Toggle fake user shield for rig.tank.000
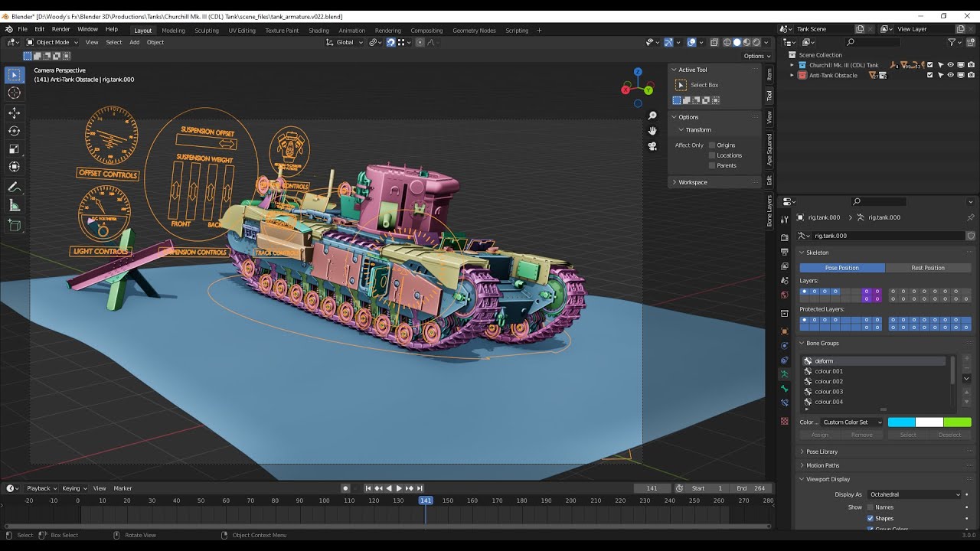This screenshot has width=980, height=551. [971, 236]
